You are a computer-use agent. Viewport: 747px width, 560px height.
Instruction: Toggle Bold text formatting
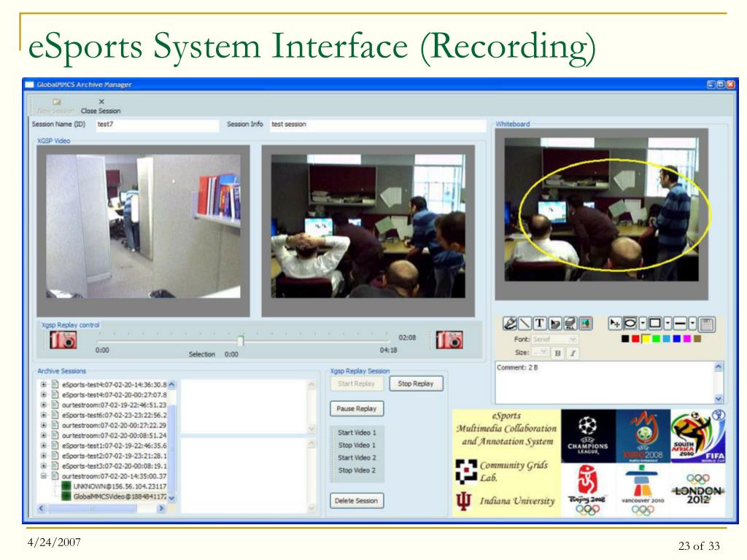click(x=558, y=354)
